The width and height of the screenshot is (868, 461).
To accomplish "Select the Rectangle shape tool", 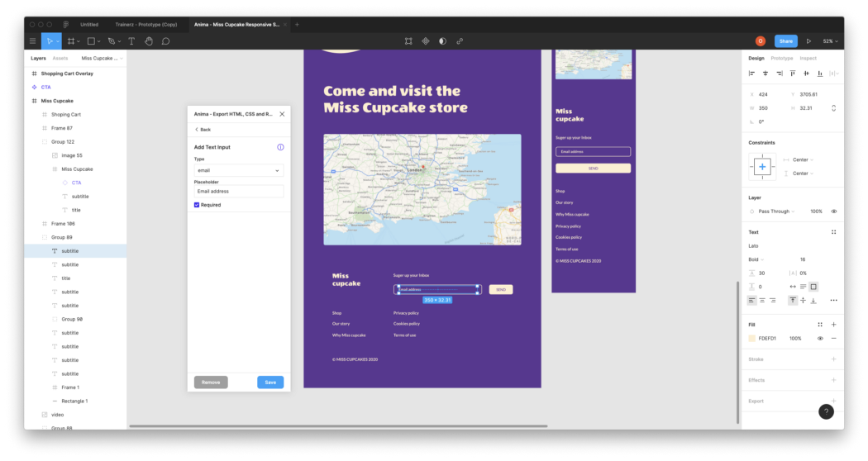I will click(x=91, y=41).
